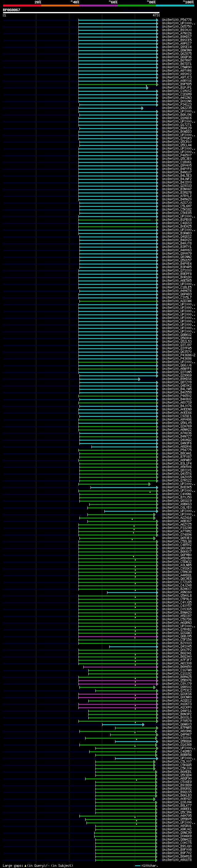197x868 pixels.
Task: Click the purple ~60% legend segment
Action: click(99, 6)
